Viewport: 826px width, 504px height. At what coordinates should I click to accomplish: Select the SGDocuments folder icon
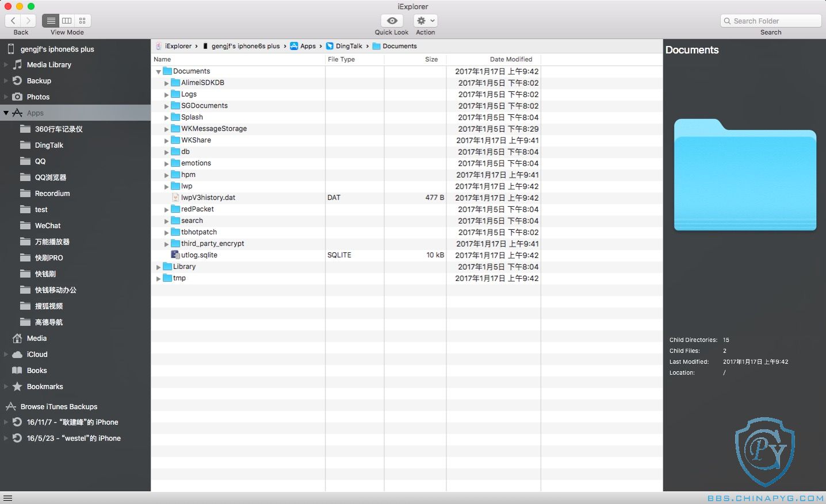tap(175, 106)
